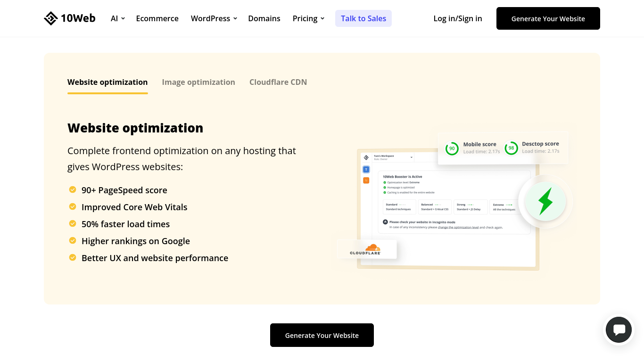
Task: Expand the WordPress dropdown menu
Action: coord(214,18)
